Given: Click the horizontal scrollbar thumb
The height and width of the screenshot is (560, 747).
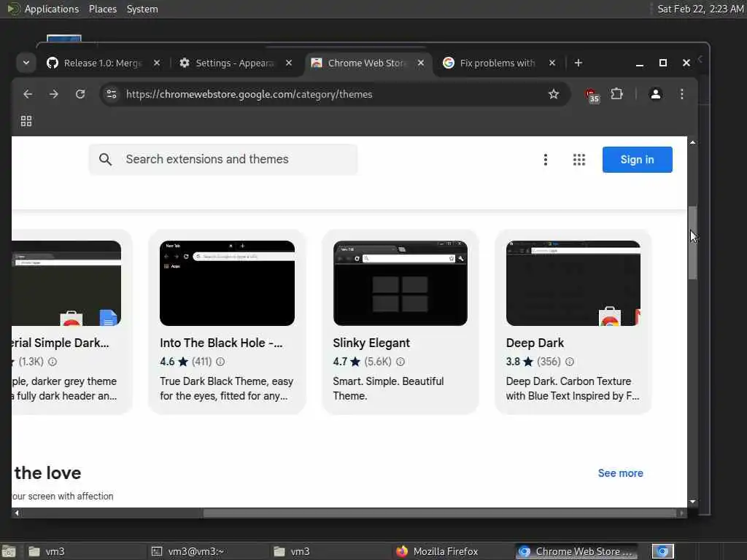Looking at the screenshot, I should [439, 513].
